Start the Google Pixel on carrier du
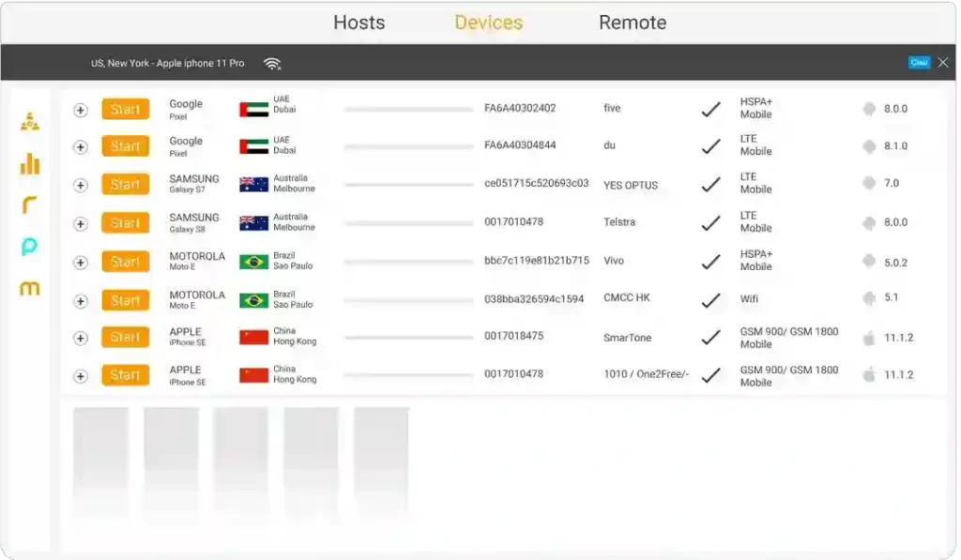 click(x=125, y=146)
